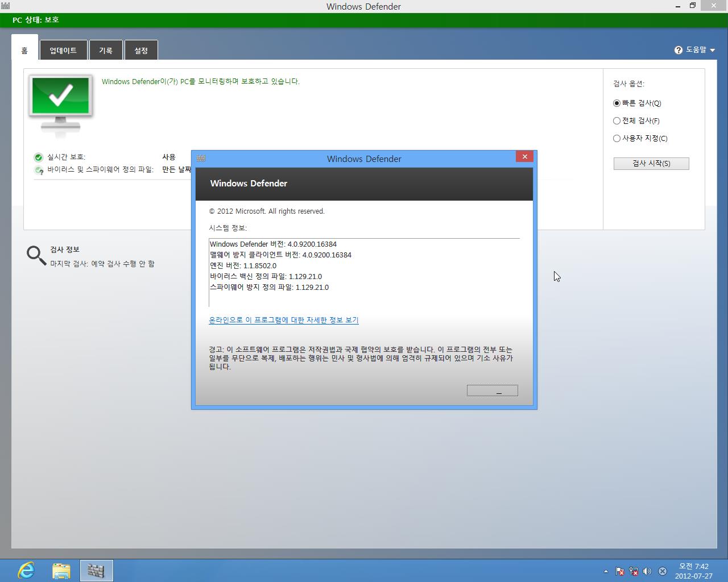Open the volume speaker tray icon
Viewport: 728px width, 582px height.
pyautogui.click(x=647, y=571)
